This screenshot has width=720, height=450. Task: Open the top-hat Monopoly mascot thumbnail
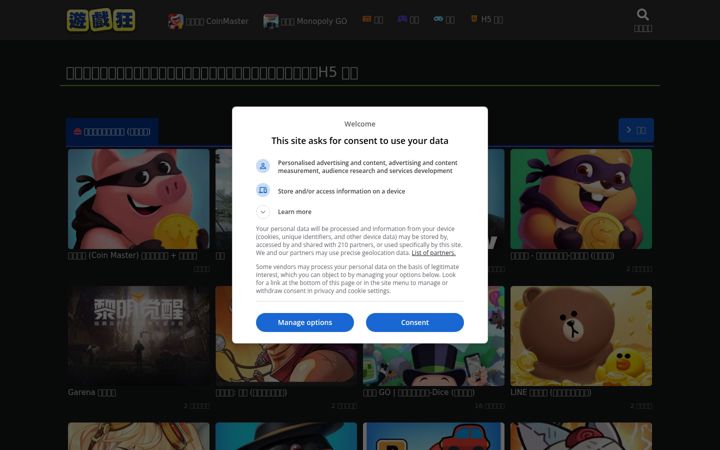433,365
